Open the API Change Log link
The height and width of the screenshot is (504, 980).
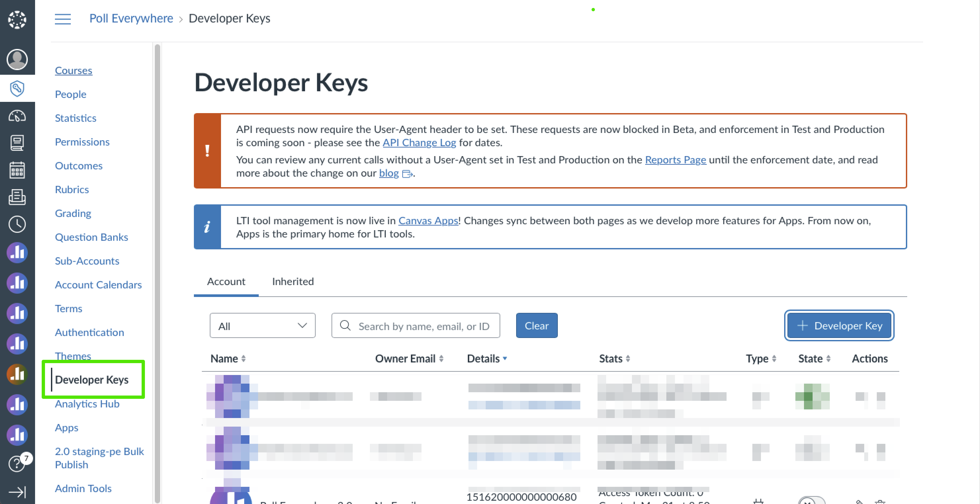tap(419, 143)
